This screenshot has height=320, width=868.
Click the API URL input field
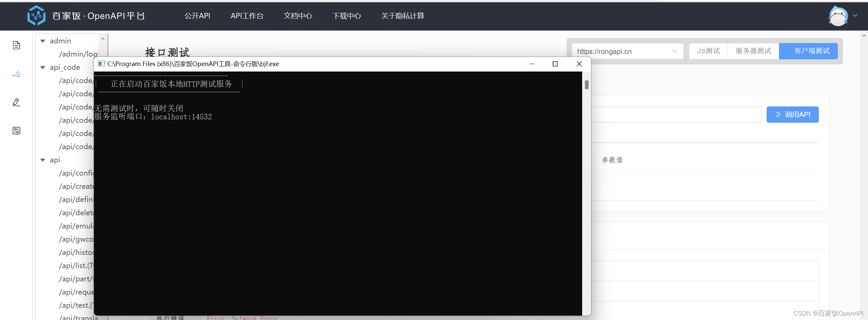coord(676,115)
